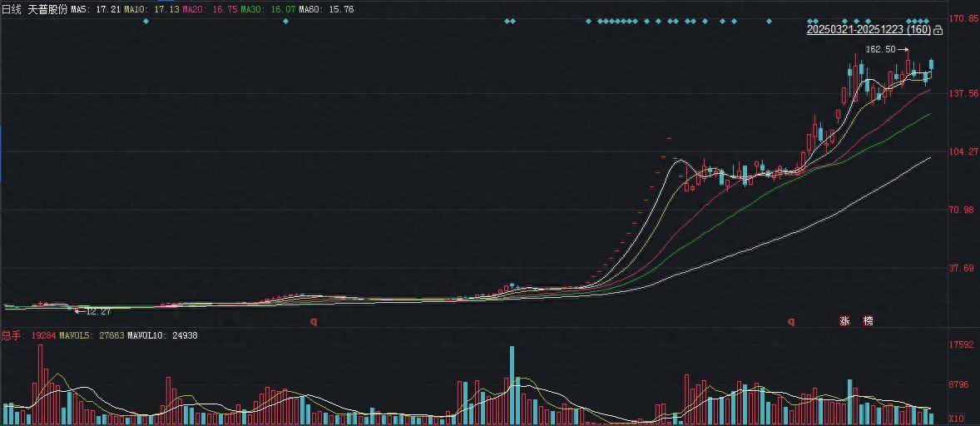Click the 天普股份 stock name
Image resolution: width=980 pixels, height=426 pixels.
coord(47,9)
